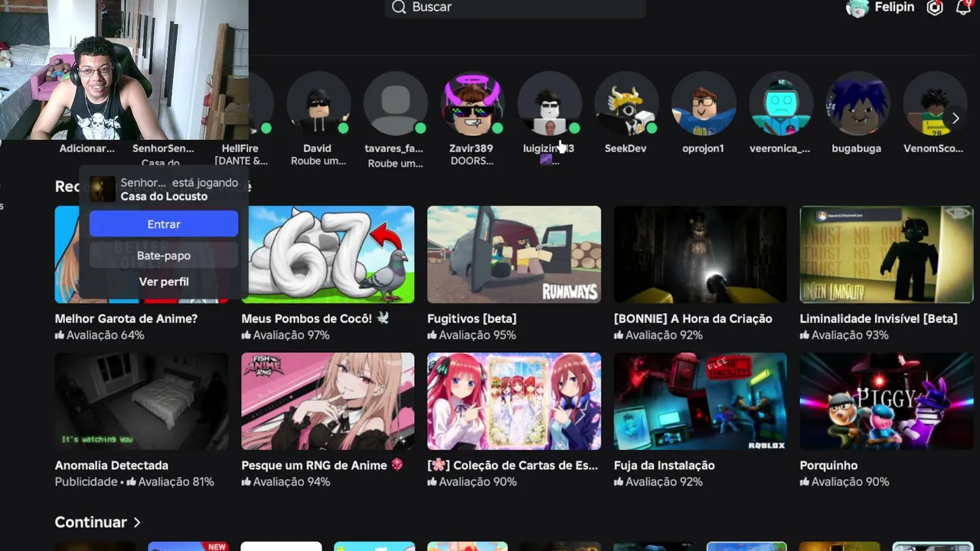Click the Avaliação 93% rating text
The width and height of the screenshot is (980, 551).
[844, 335]
